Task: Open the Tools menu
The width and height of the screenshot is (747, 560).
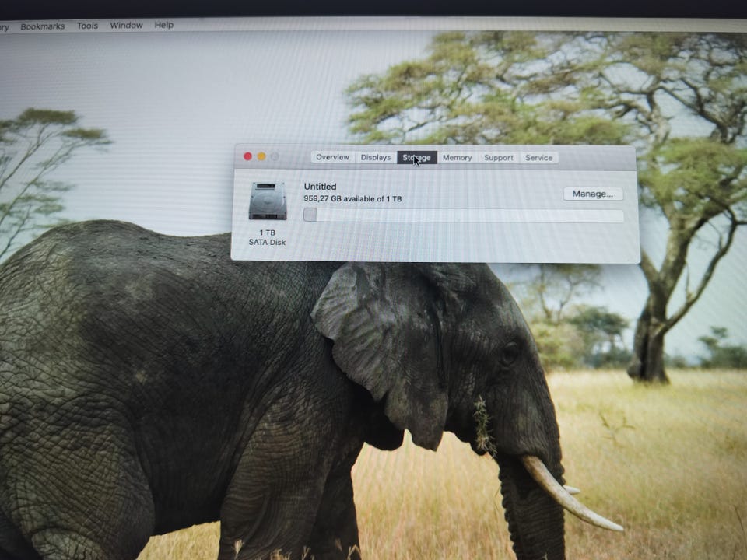Action: [88, 26]
